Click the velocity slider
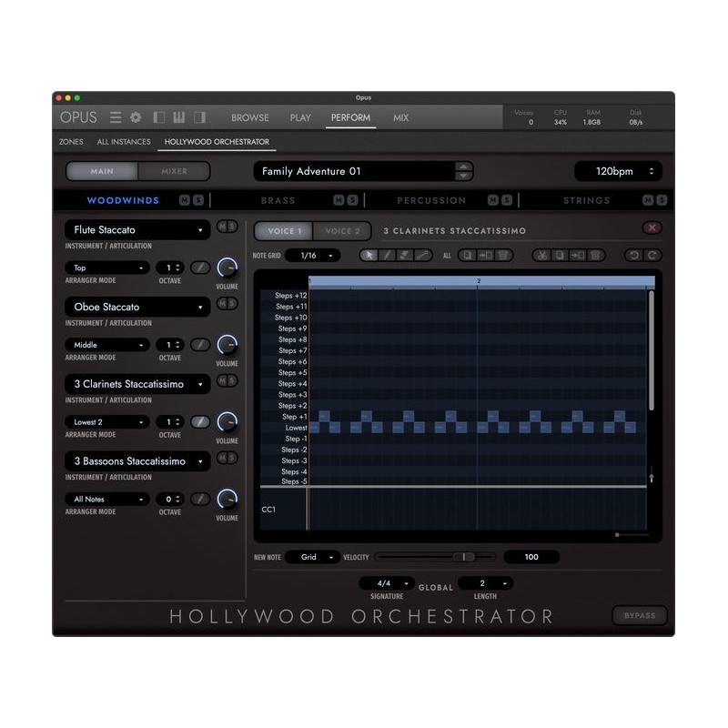The height and width of the screenshot is (728, 728). tap(465, 557)
